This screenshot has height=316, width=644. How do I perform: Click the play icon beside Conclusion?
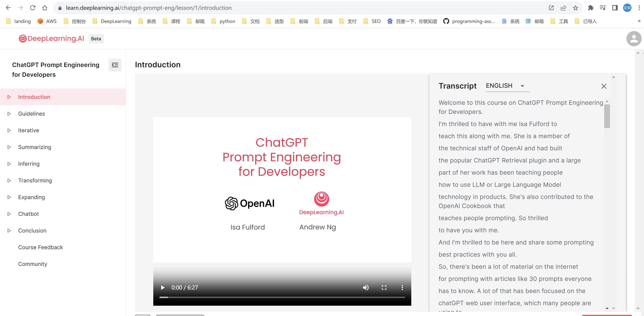pyautogui.click(x=9, y=231)
